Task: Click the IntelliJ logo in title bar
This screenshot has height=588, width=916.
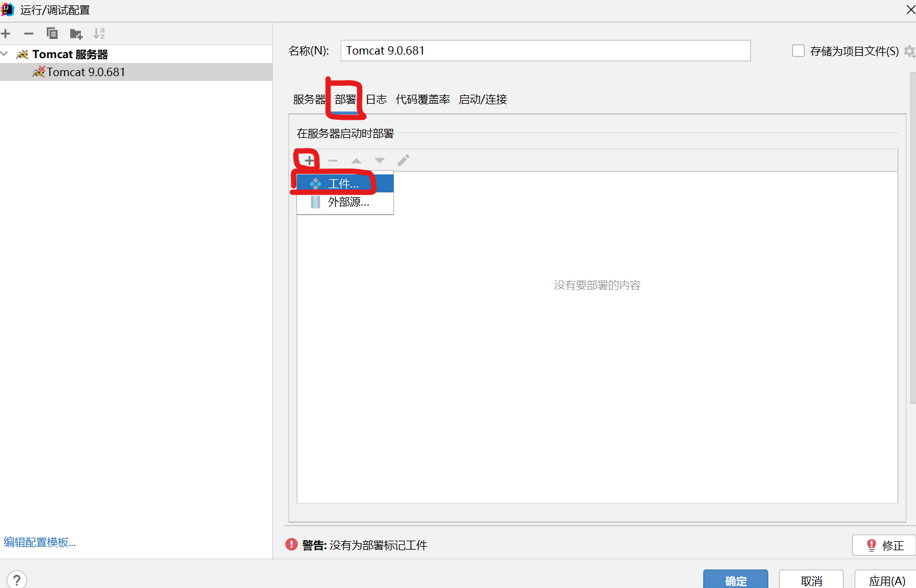Action: 7,10
